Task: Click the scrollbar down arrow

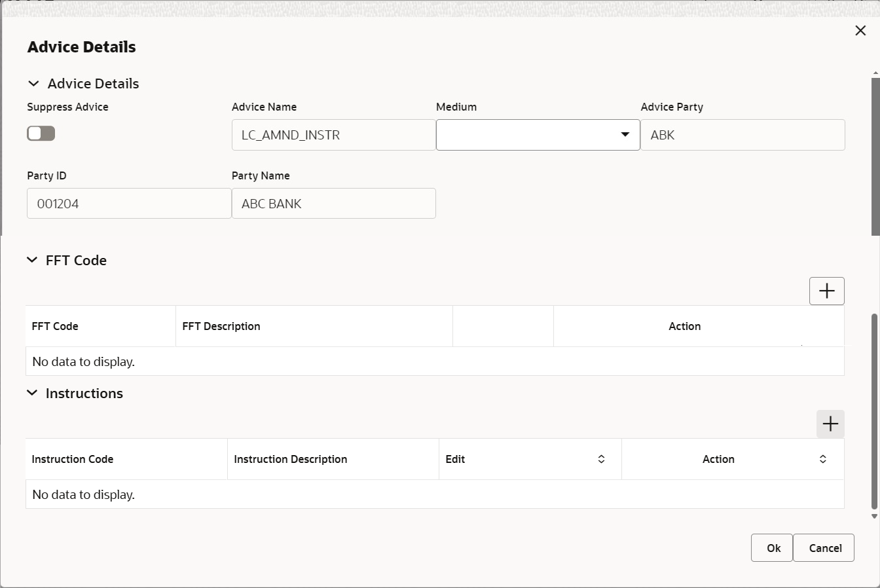Action: [874, 517]
